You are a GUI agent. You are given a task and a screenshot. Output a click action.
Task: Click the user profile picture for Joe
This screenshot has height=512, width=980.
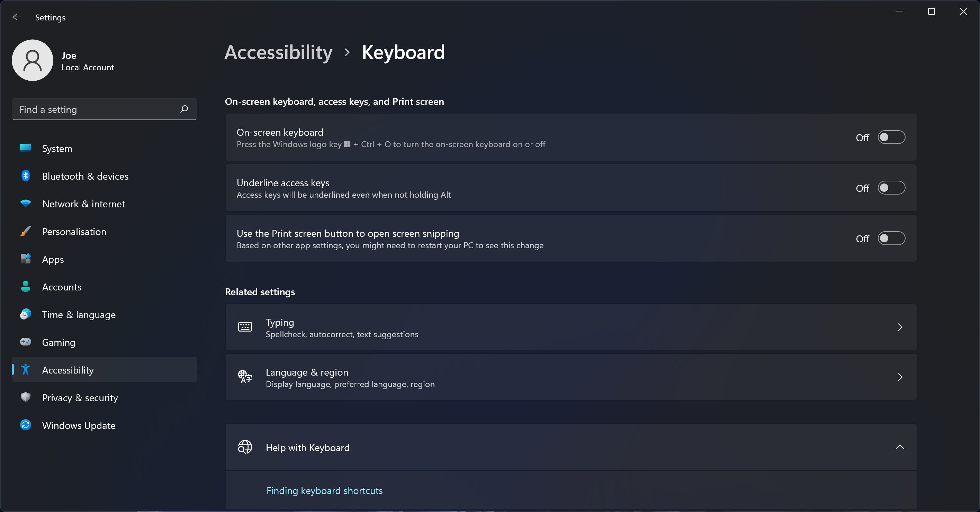click(x=32, y=60)
